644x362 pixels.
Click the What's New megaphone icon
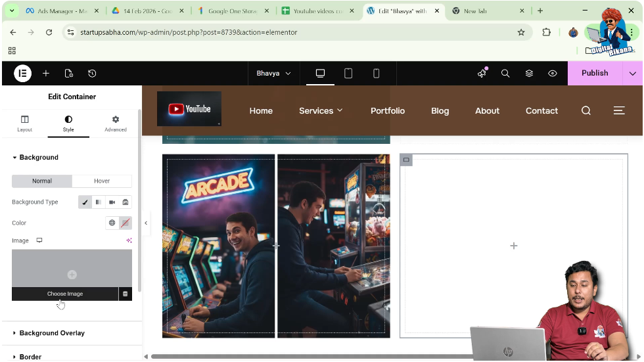coord(482,74)
